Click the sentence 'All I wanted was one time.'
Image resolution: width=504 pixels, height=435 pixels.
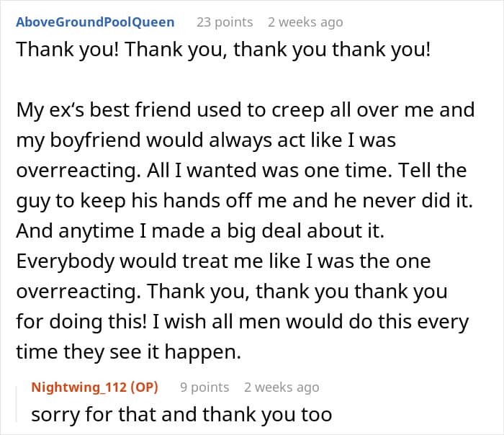coord(269,170)
